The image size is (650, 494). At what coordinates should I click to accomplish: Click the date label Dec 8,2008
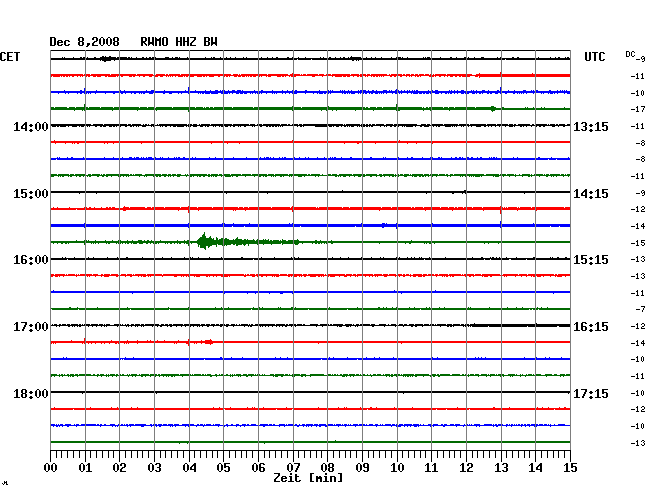[x=85, y=42]
